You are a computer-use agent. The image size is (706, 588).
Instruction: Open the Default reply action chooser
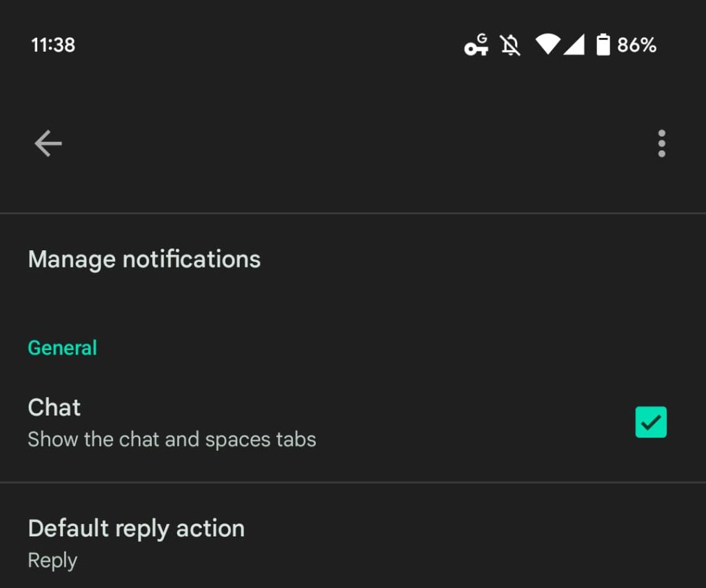click(136, 529)
